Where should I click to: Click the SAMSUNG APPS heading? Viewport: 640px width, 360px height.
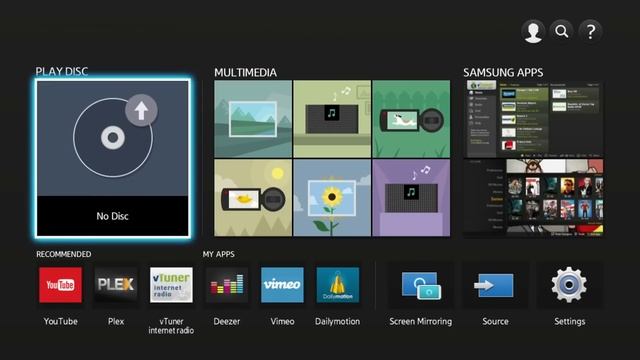point(503,73)
